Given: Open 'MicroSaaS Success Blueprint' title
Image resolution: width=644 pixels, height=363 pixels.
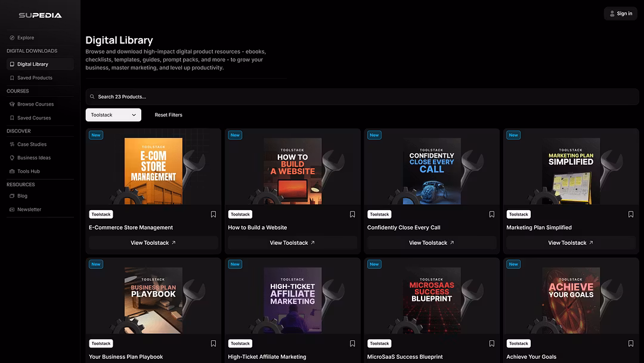Looking at the screenshot, I should (x=405, y=357).
